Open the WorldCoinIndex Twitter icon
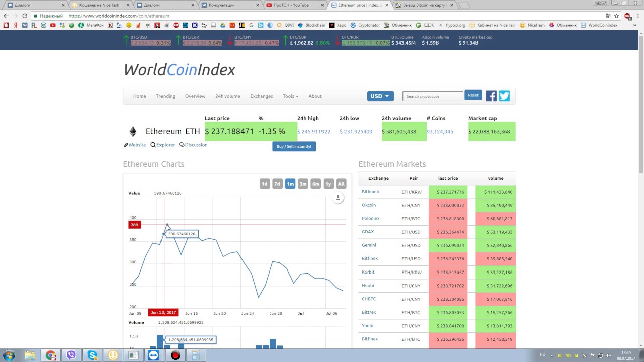The height and width of the screenshot is (362, 644). tap(504, 96)
